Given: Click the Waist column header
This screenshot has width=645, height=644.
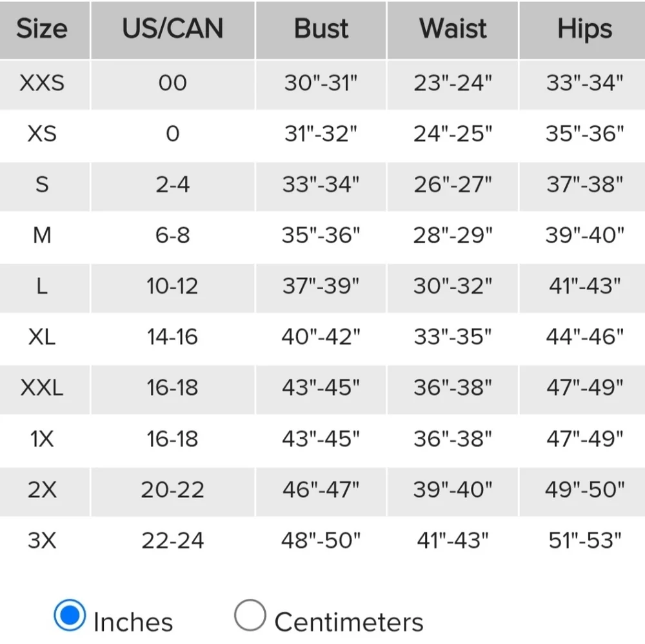Looking at the screenshot, I should 453,30.
